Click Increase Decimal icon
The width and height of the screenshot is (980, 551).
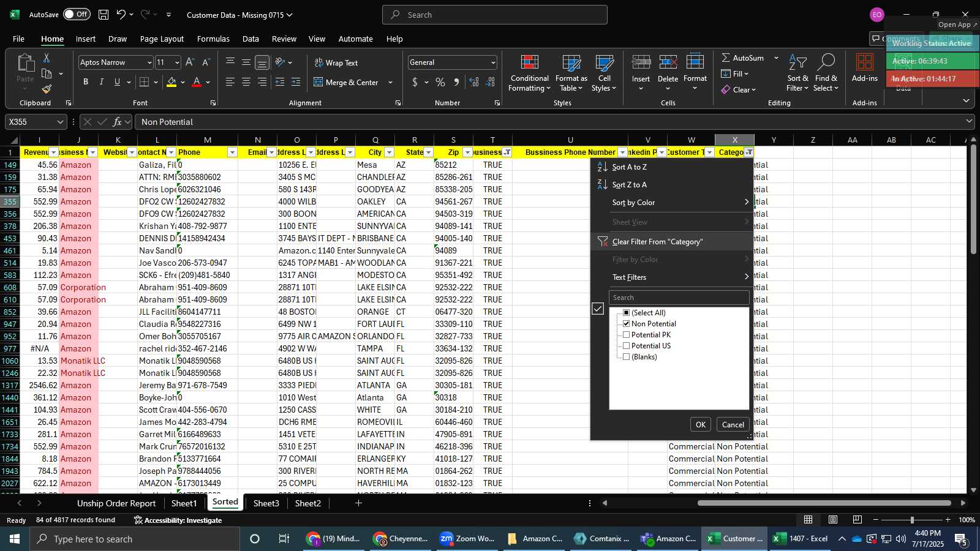(473, 82)
